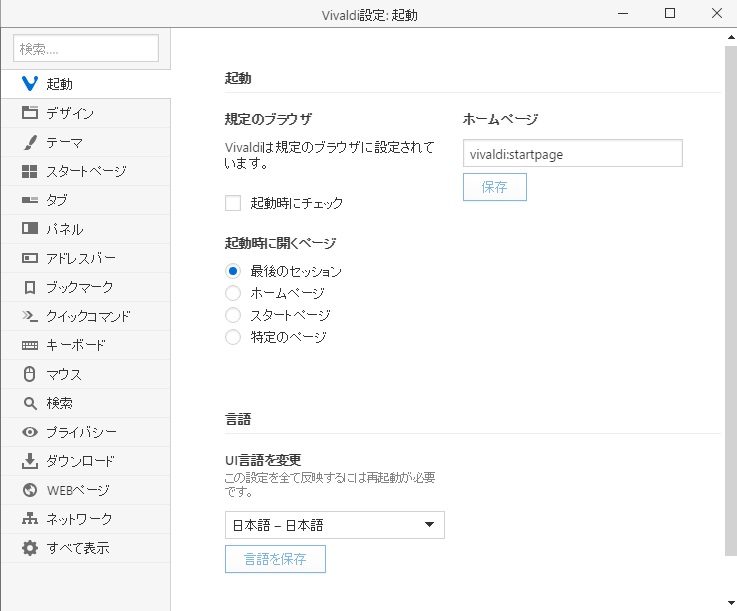Click the network icon beside ネットワーク

click(30, 518)
